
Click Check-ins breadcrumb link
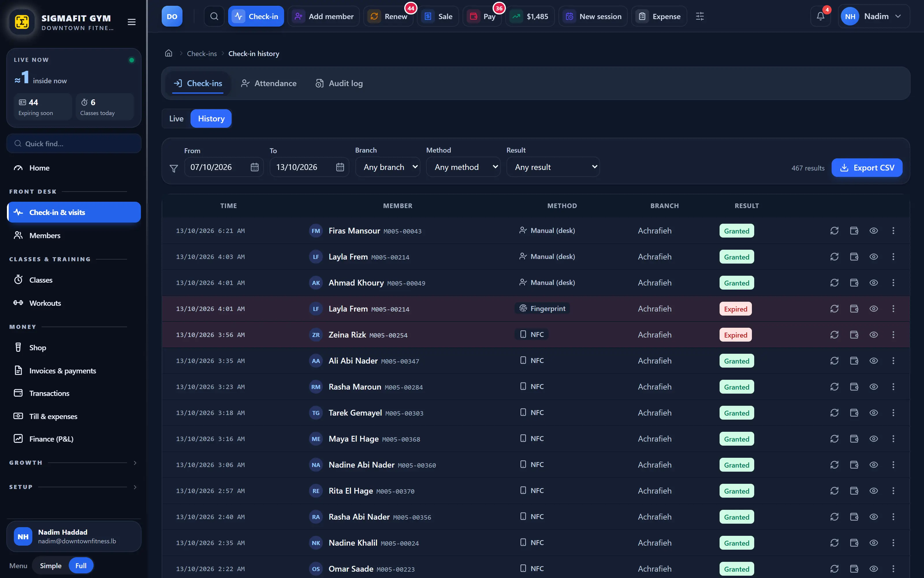[x=202, y=53]
